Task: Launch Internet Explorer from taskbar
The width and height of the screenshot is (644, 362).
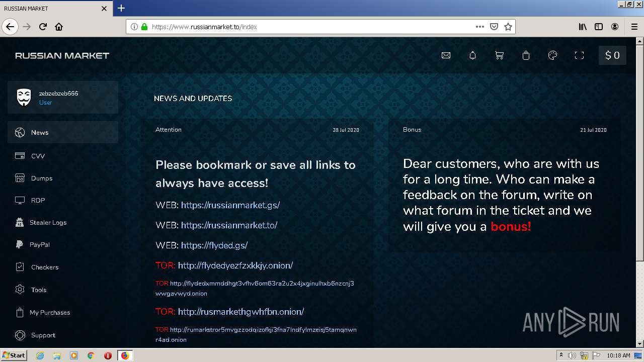Action: pos(40,355)
